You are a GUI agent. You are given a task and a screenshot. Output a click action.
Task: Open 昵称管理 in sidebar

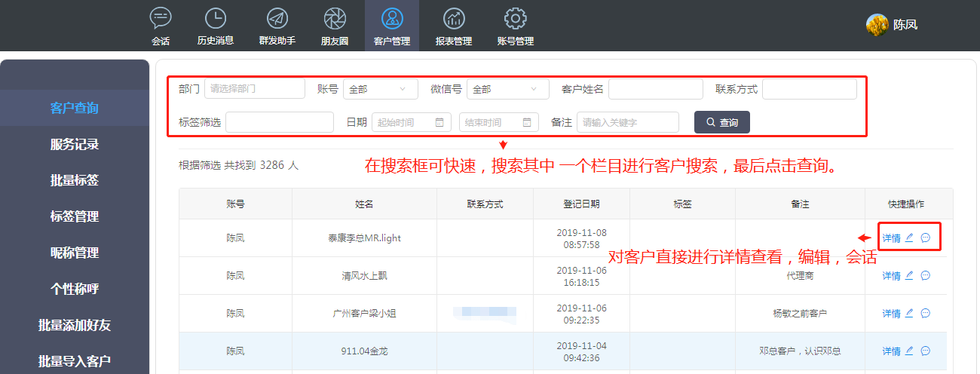click(x=75, y=253)
